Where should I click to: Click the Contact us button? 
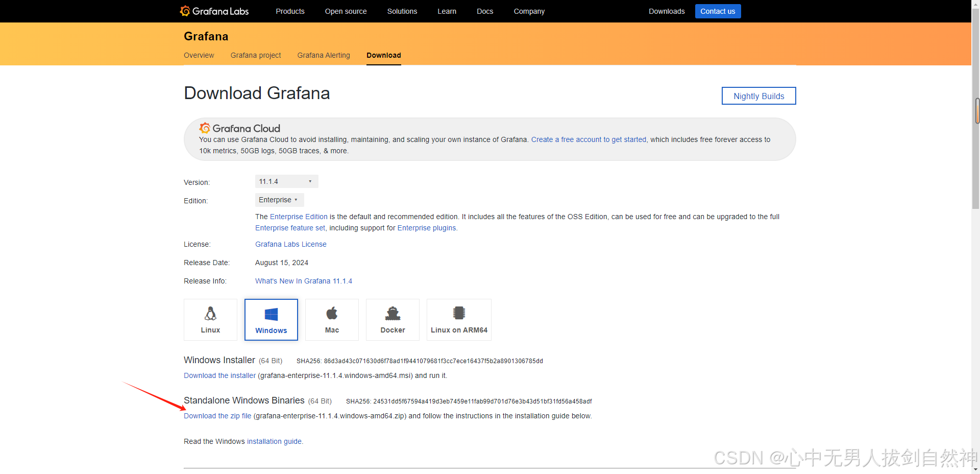[718, 11]
